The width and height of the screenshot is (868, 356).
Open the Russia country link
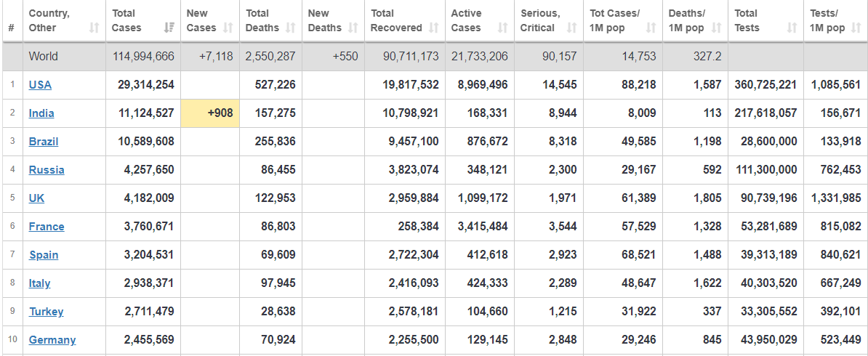click(x=47, y=170)
